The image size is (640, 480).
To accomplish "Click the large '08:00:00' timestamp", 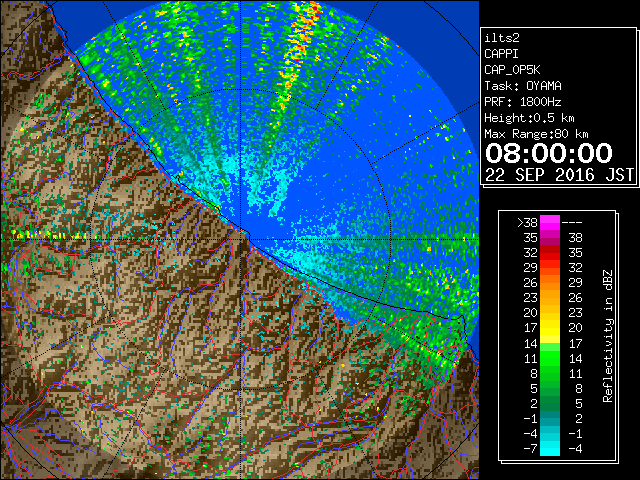I will [x=549, y=153].
